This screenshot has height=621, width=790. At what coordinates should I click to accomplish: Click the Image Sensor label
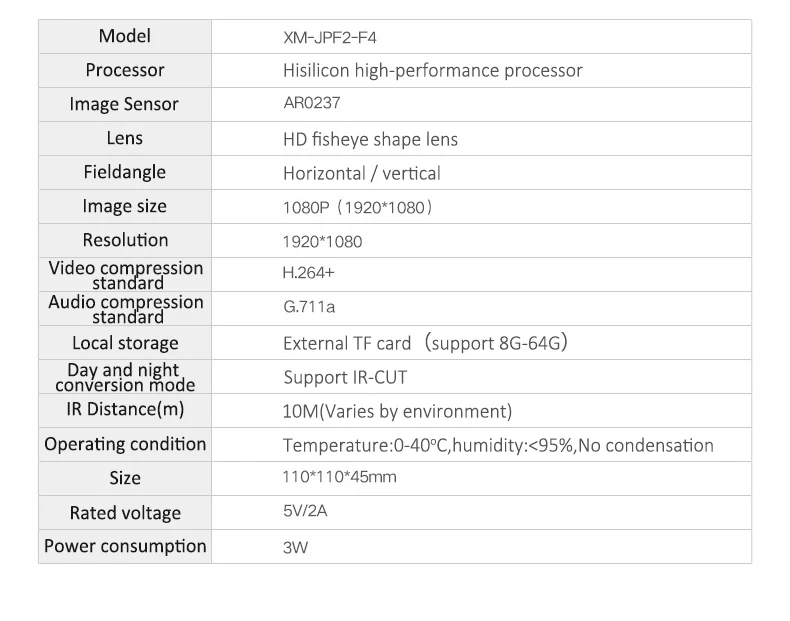[124, 104]
